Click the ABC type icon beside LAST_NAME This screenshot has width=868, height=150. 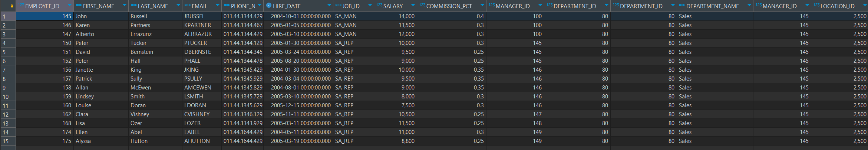click(x=134, y=6)
